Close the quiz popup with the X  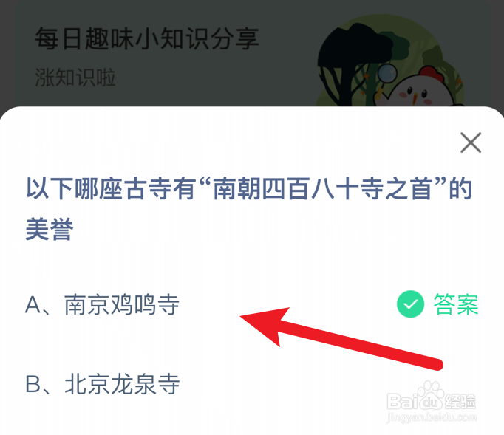pos(471,143)
